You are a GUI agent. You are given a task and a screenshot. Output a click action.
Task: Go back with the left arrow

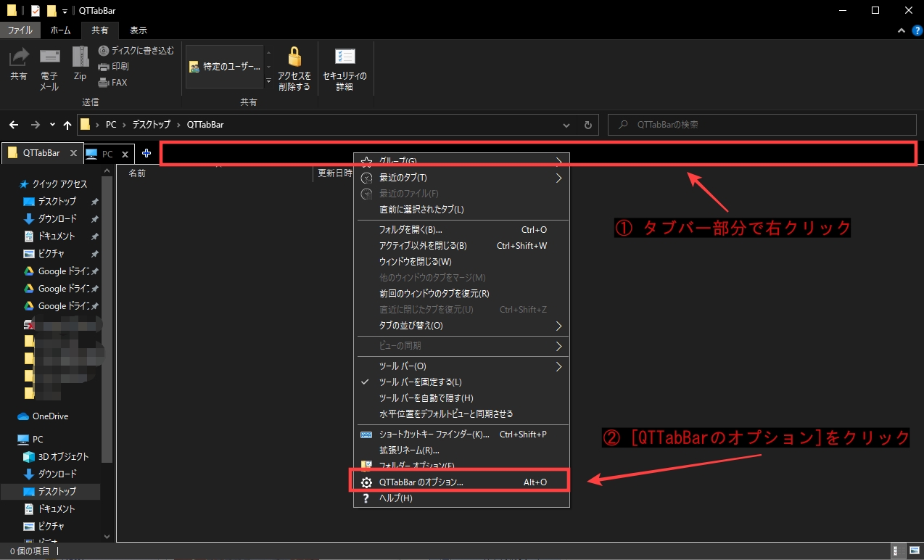(x=14, y=125)
